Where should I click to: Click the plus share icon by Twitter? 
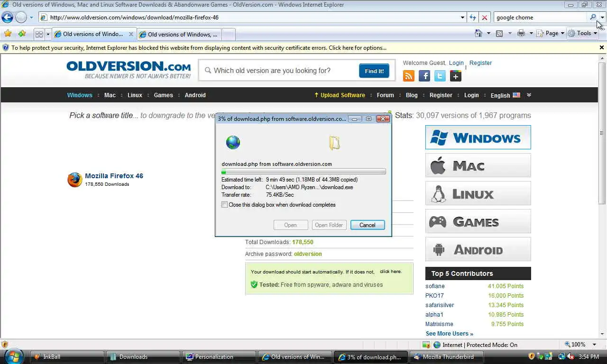(x=456, y=76)
